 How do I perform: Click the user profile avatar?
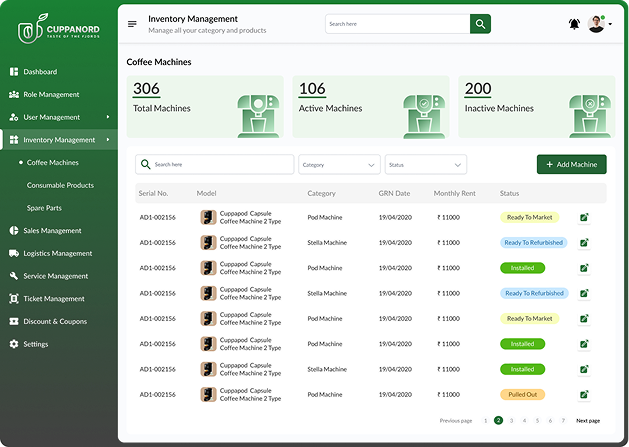tap(596, 24)
